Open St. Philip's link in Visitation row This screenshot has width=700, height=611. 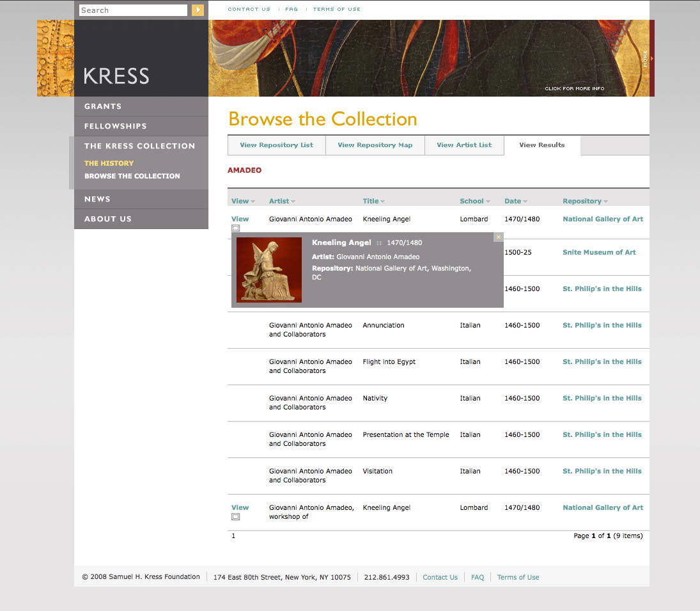(602, 471)
